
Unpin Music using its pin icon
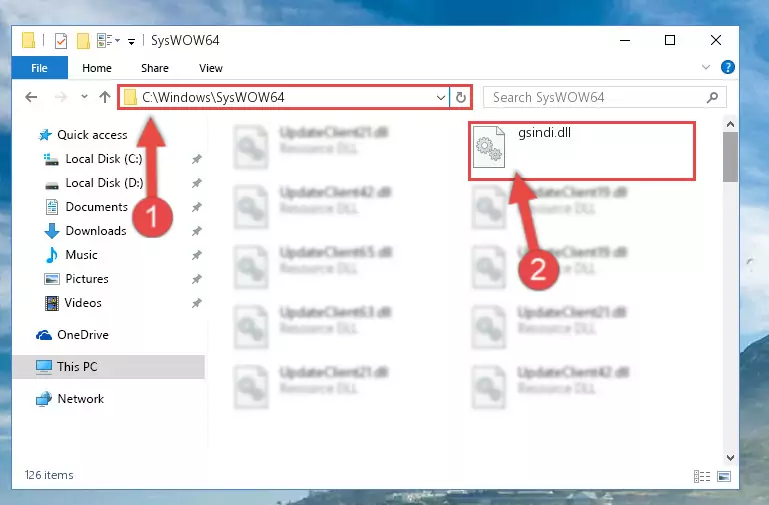(197, 255)
